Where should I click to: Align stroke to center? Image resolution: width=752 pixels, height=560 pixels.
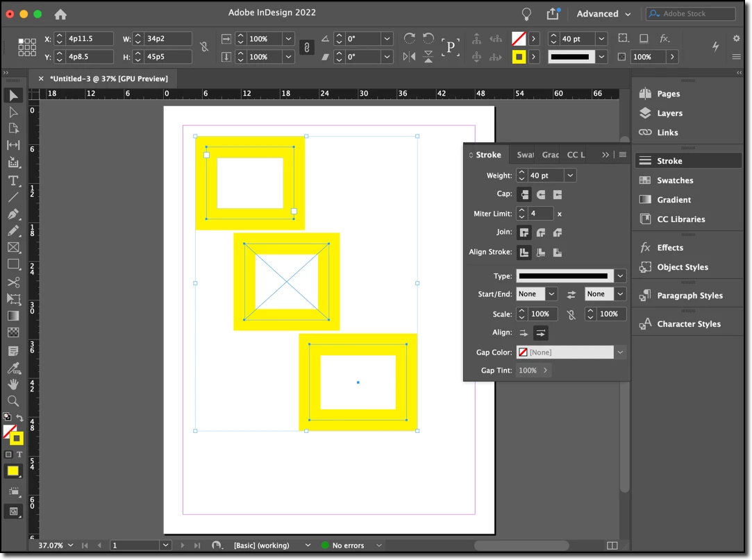tap(524, 252)
